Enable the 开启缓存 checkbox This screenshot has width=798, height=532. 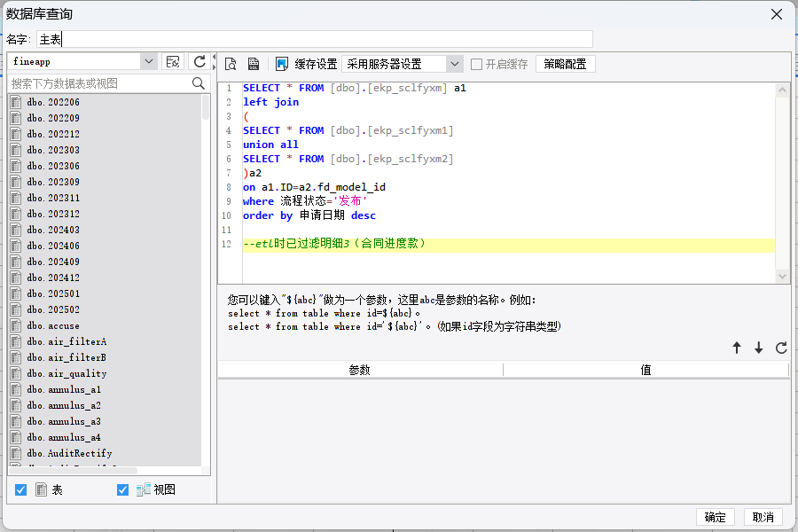476,64
